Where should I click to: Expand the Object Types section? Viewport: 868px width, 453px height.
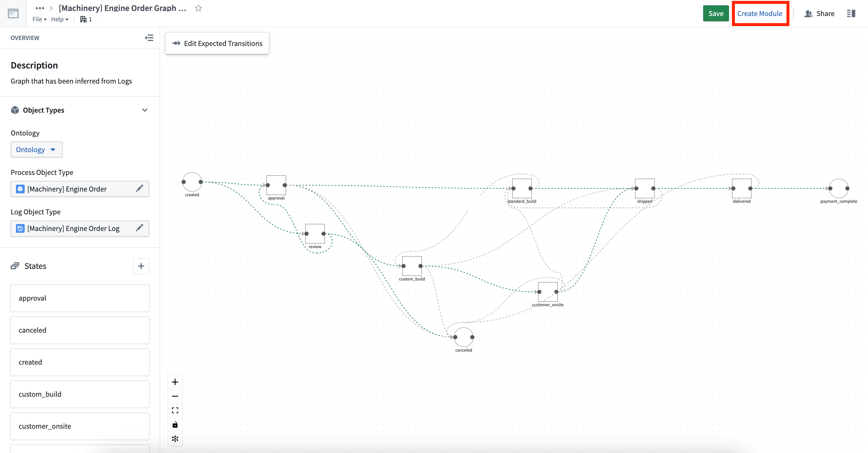pyautogui.click(x=145, y=110)
